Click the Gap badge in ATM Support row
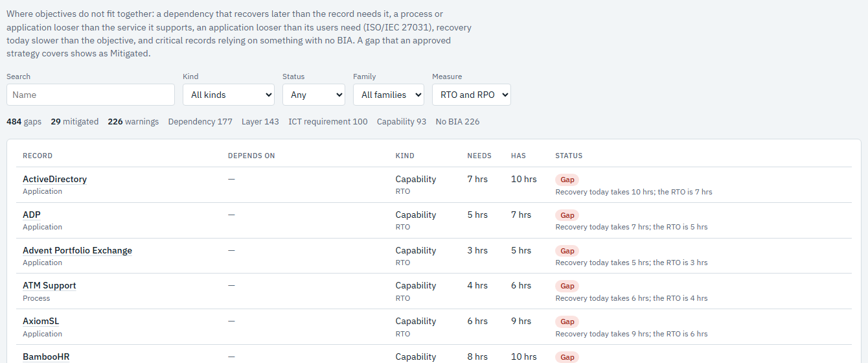The image size is (868, 363). [x=567, y=286]
